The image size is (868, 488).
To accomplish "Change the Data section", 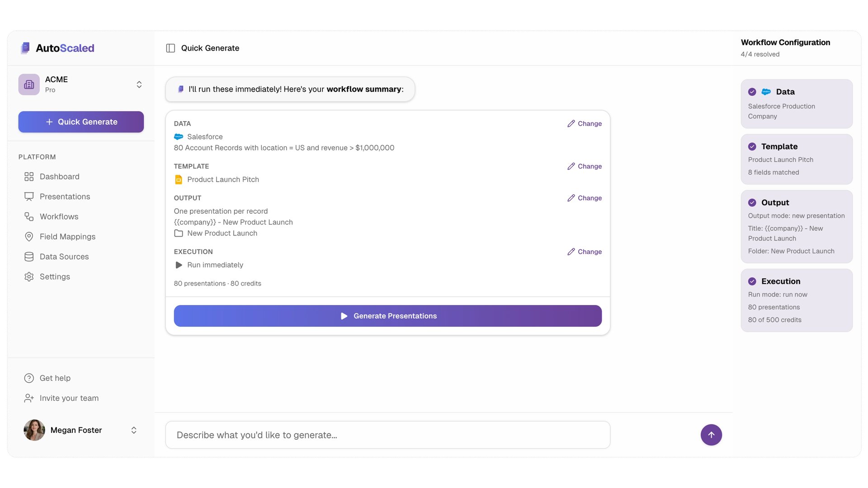I will (x=585, y=123).
